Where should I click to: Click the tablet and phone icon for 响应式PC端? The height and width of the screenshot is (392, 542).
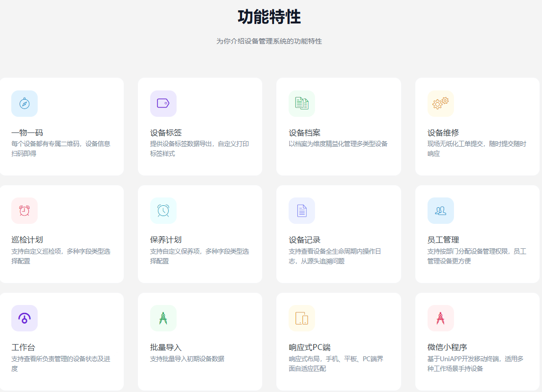(x=302, y=318)
